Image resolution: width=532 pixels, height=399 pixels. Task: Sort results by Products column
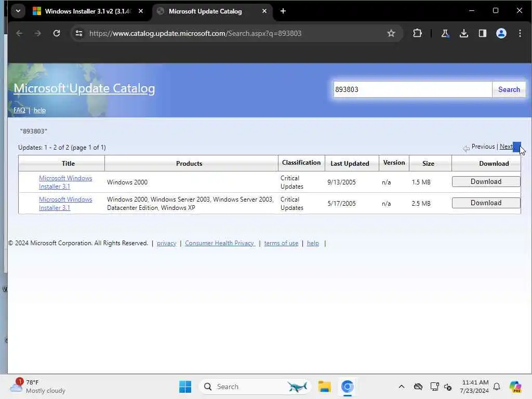point(189,164)
